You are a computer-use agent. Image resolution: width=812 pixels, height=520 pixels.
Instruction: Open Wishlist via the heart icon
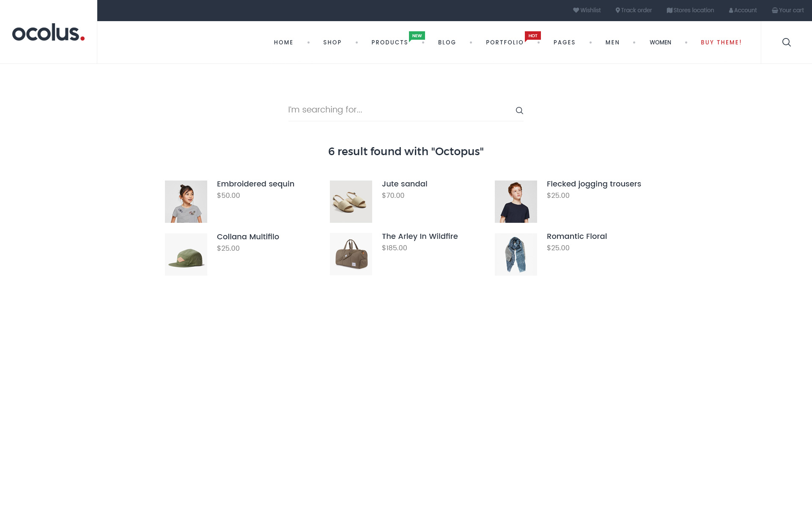[x=576, y=10]
